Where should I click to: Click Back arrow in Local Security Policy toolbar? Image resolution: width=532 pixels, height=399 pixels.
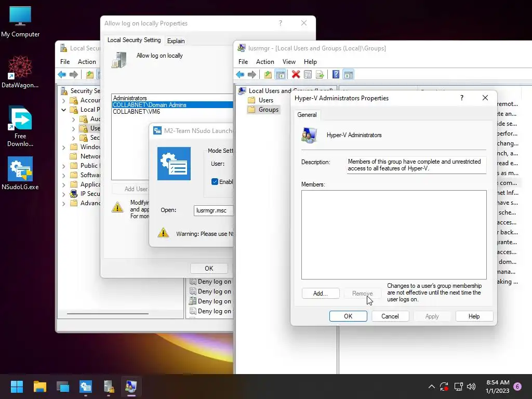62,74
